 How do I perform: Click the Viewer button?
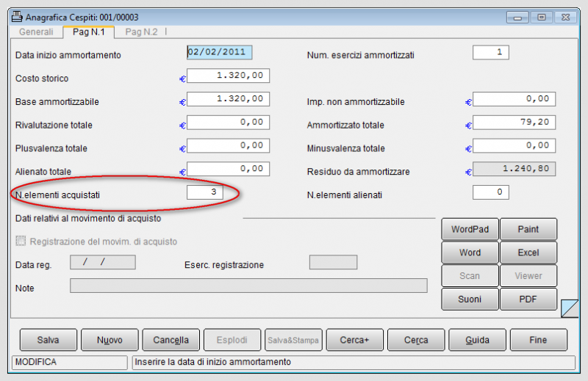528,276
